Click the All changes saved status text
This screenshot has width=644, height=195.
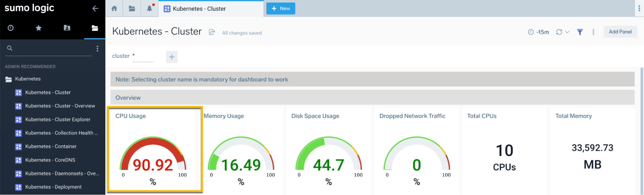242,33
